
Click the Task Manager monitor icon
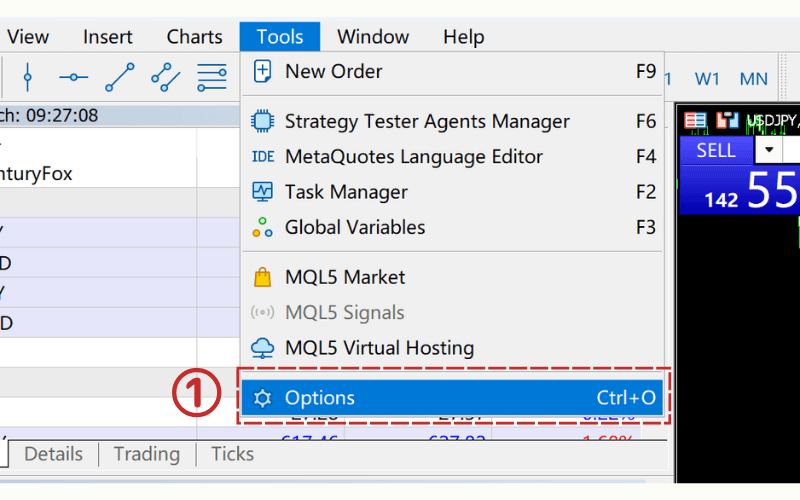pyautogui.click(x=263, y=192)
